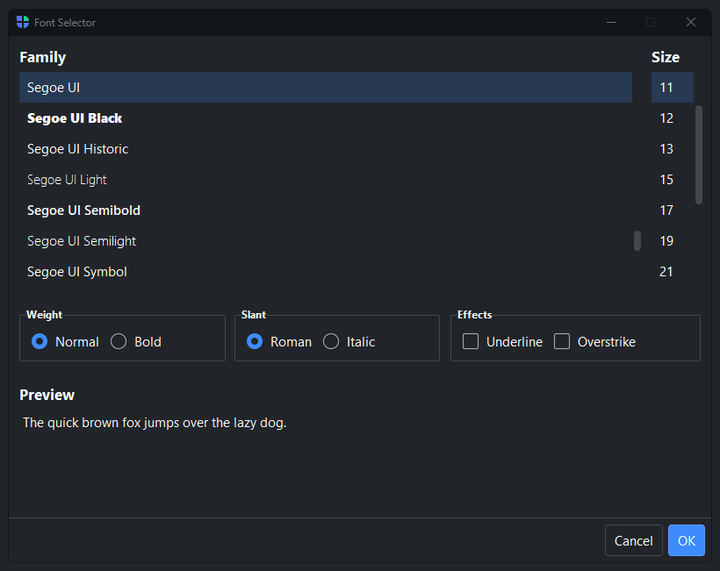Pick font size 15
720x571 pixels.
click(672, 179)
